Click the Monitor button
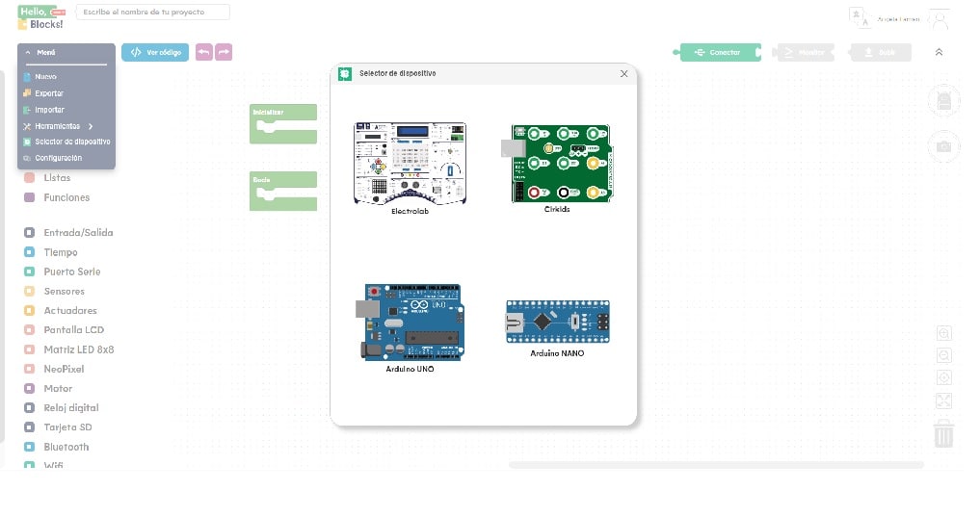Image resolution: width=980 pixels, height=517 pixels. 804,52
